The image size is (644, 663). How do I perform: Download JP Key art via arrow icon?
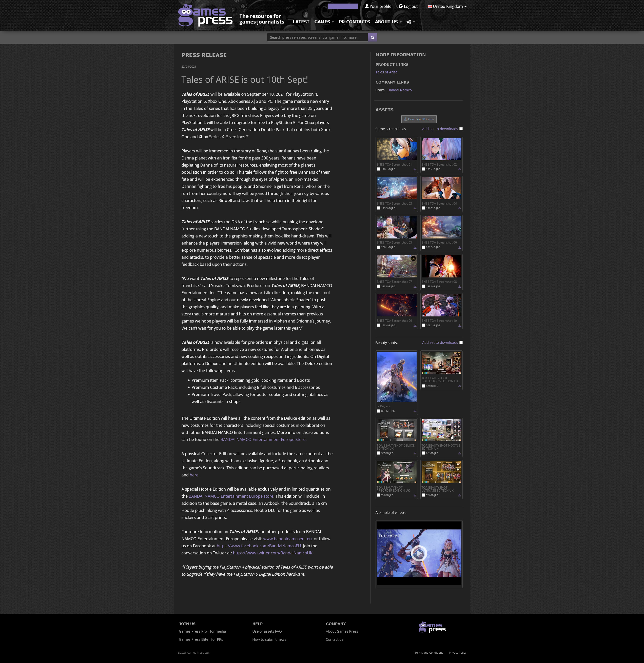click(415, 411)
